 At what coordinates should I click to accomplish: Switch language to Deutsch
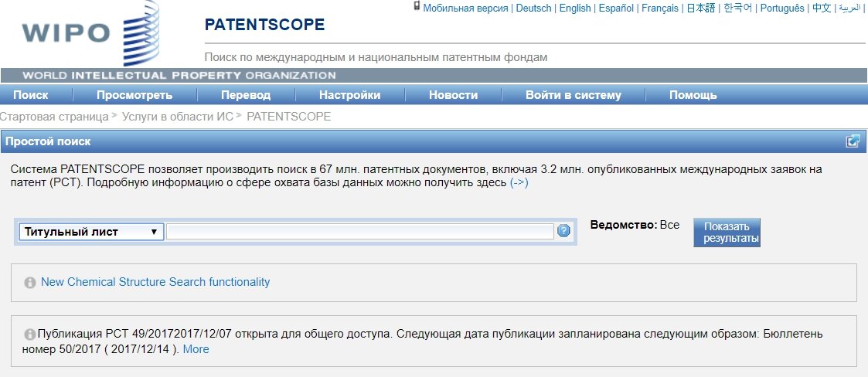pos(533,8)
